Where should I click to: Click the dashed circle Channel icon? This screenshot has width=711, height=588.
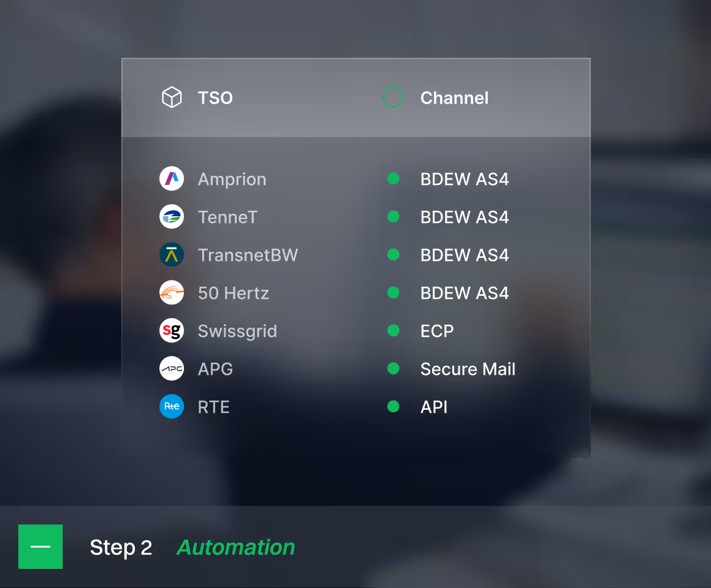pyautogui.click(x=393, y=97)
